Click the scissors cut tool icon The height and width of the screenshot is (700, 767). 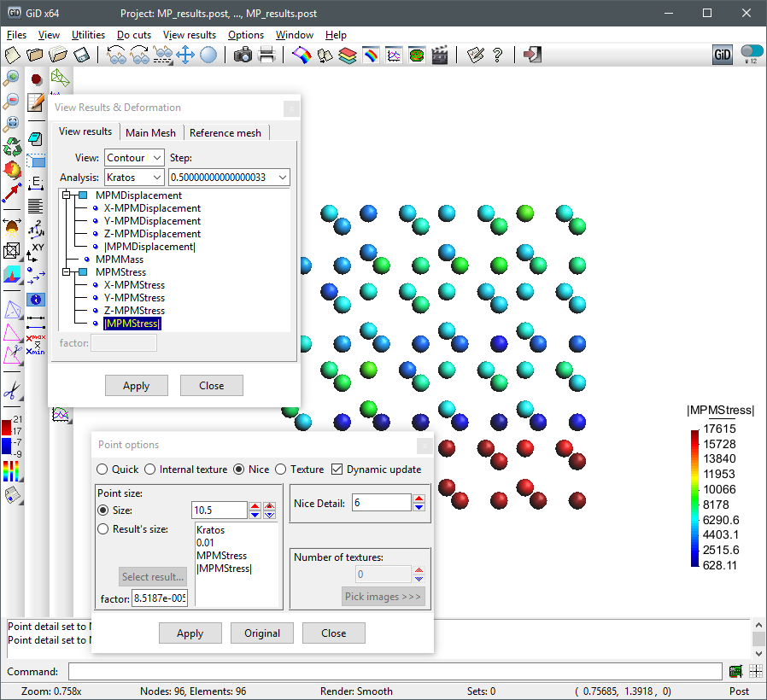pyautogui.click(x=12, y=391)
